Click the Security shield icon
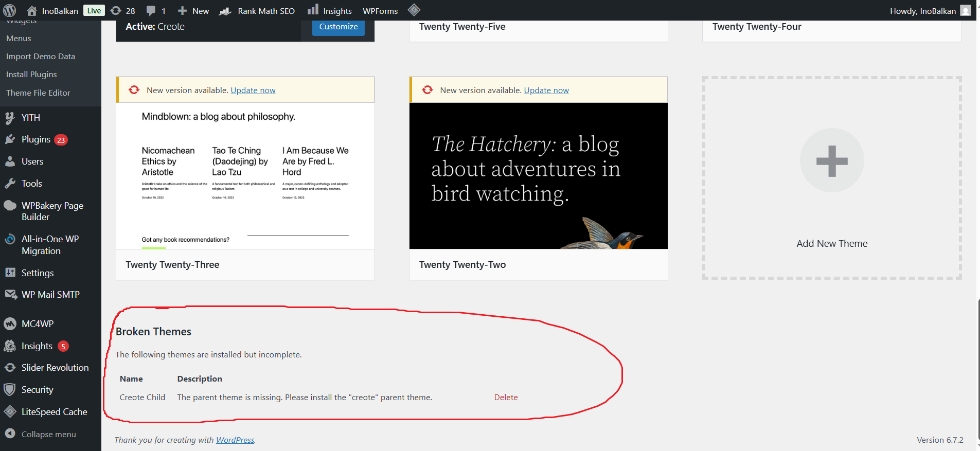Image resolution: width=980 pixels, height=451 pixels. coord(9,390)
